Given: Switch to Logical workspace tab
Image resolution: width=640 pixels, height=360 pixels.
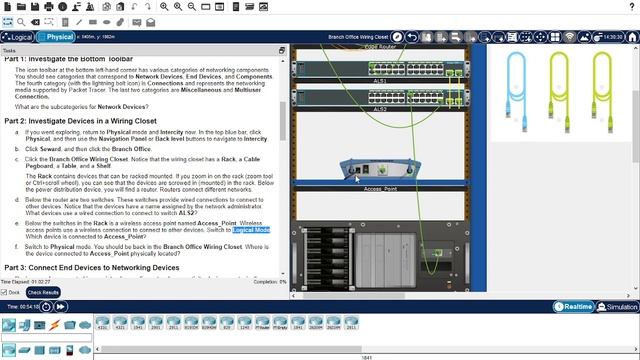Looking at the screenshot, I should coord(17,37).
